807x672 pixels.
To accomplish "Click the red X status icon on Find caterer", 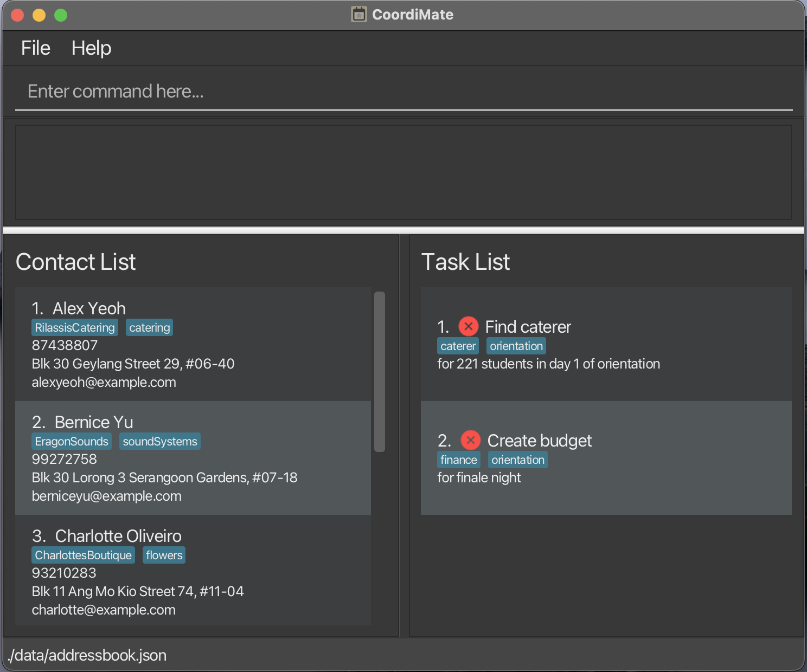I will pyautogui.click(x=469, y=326).
